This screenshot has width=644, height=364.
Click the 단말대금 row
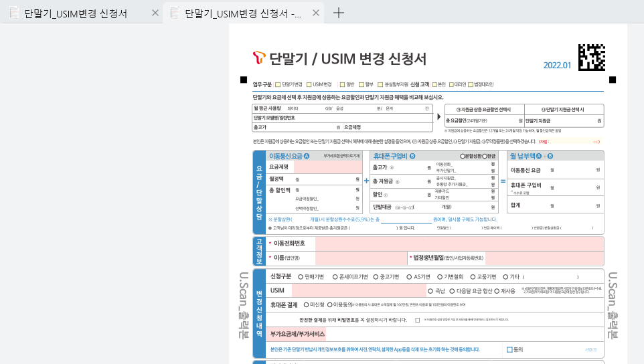[x=433, y=207]
